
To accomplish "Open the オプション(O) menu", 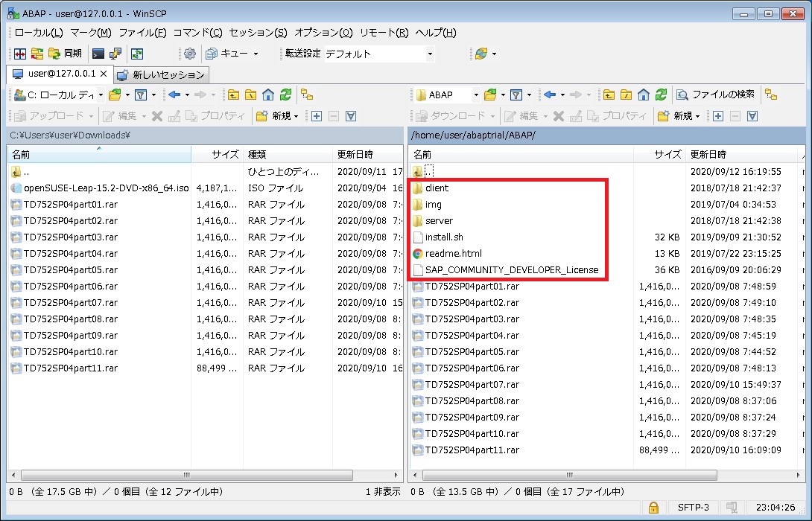I will (323, 33).
